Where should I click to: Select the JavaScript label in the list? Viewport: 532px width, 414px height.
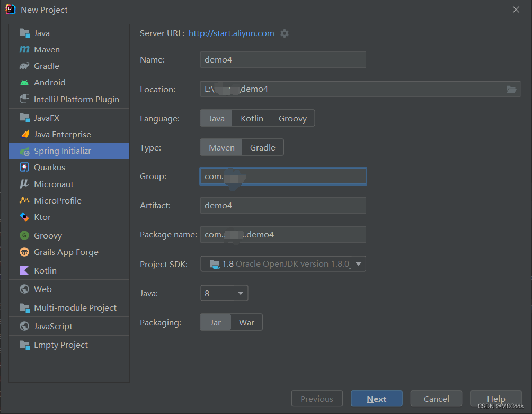(x=54, y=326)
